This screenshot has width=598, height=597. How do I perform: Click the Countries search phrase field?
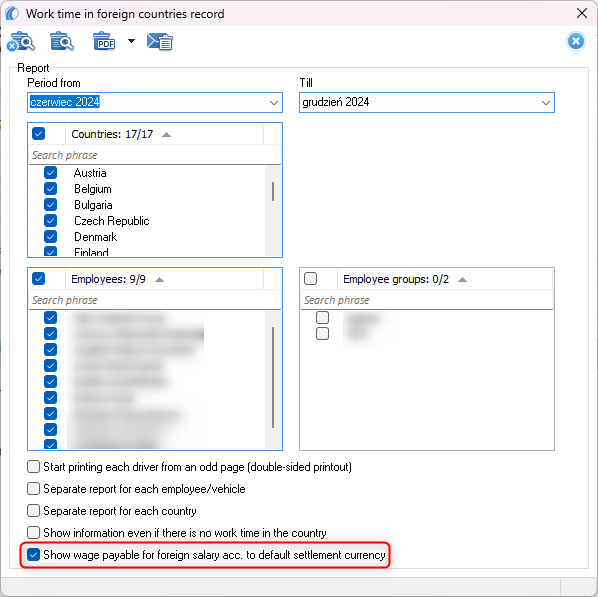pyautogui.click(x=154, y=155)
